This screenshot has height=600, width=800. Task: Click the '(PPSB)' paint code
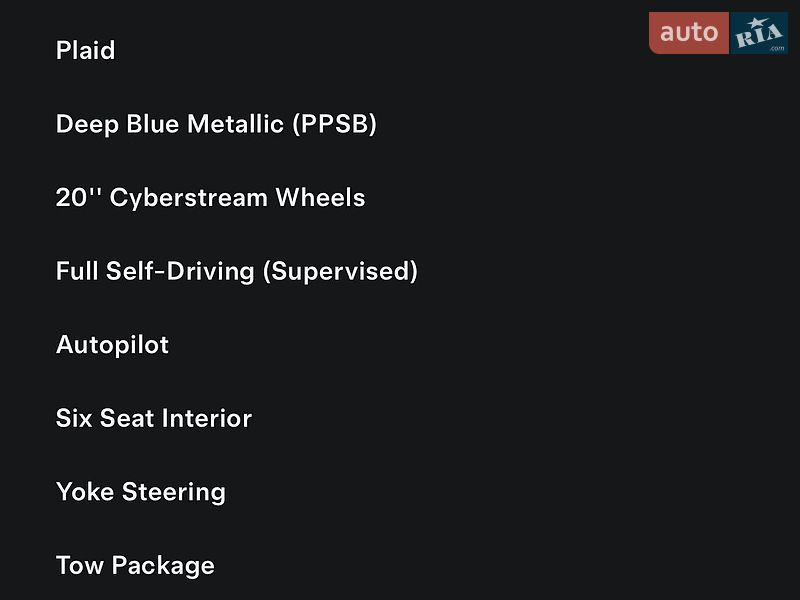[x=335, y=124]
